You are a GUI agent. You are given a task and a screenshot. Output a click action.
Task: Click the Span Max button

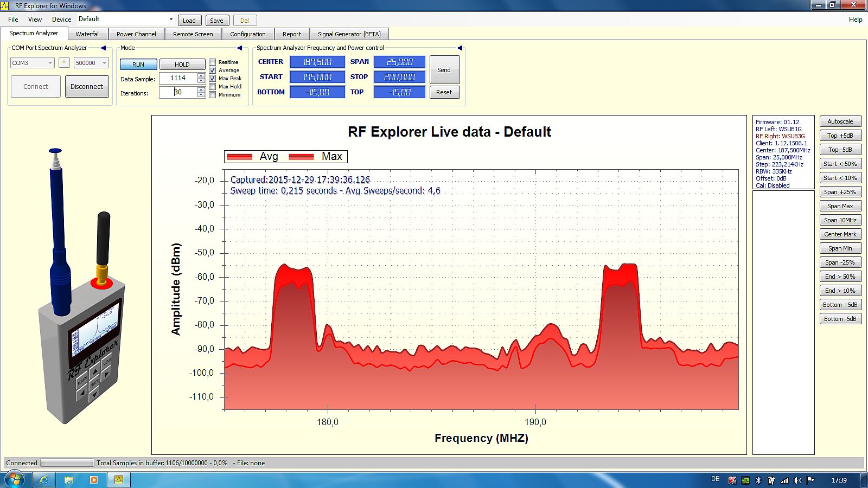coord(840,206)
